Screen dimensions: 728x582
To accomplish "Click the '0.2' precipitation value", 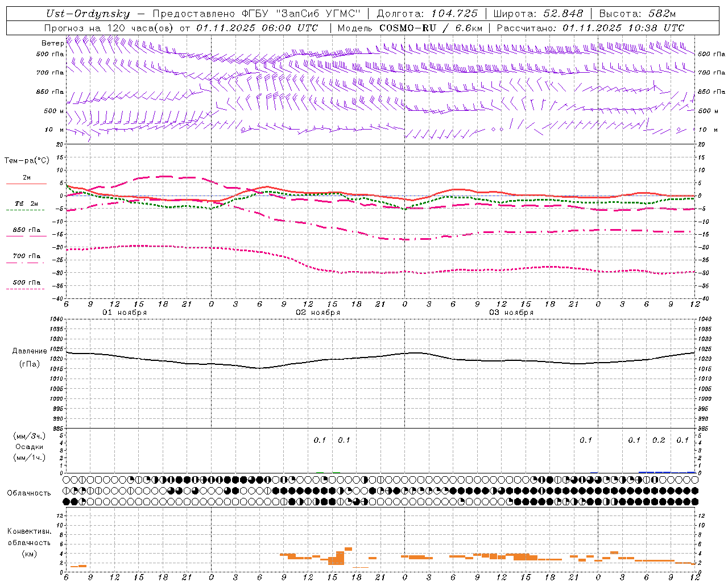I will [x=659, y=440].
